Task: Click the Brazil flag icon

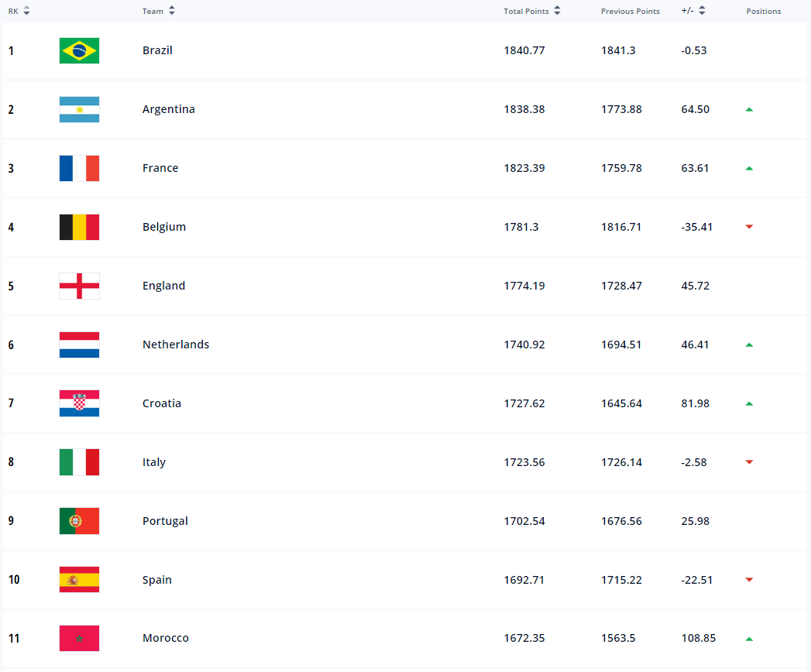Action: tap(79, 50)
